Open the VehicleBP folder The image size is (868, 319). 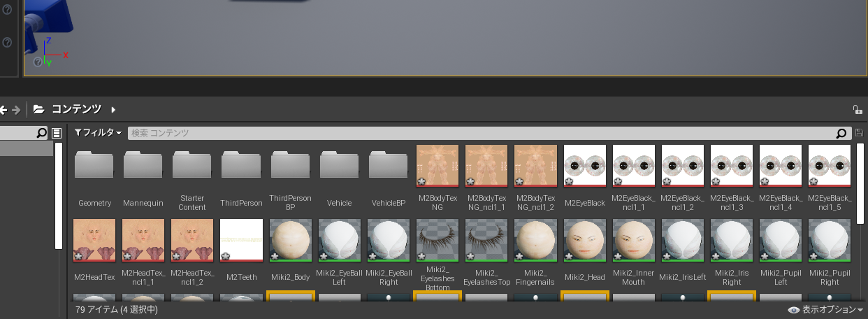pyautogui.click(x=388, y=166)
